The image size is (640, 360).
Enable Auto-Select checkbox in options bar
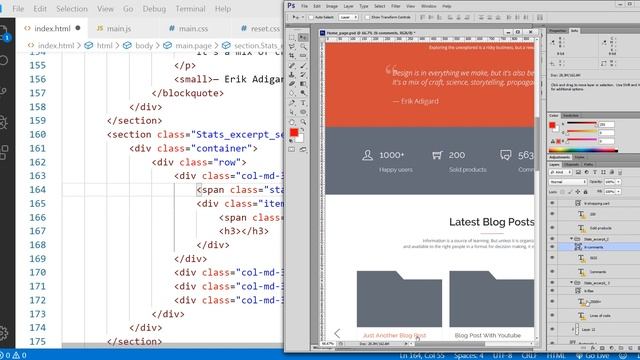click(x=311, y=18)
